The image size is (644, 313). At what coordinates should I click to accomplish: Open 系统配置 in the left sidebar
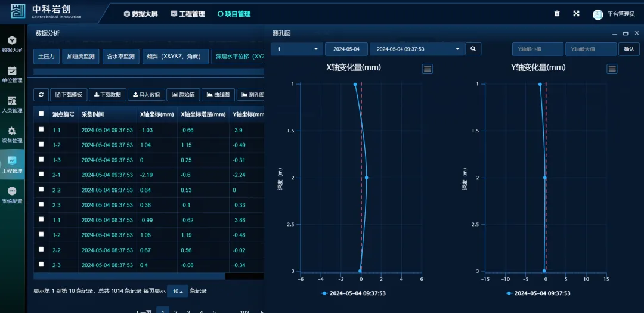tap(12, 195)
